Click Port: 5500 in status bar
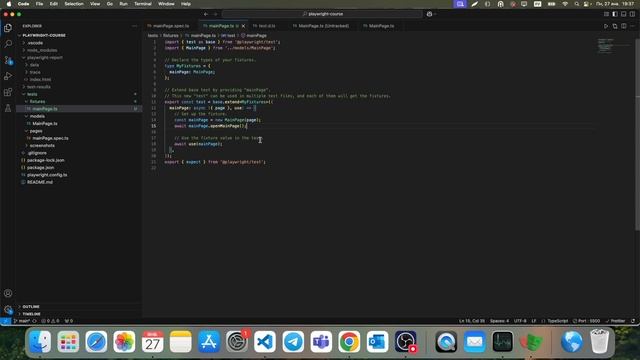The image size is (640, 360). [586, 321]
